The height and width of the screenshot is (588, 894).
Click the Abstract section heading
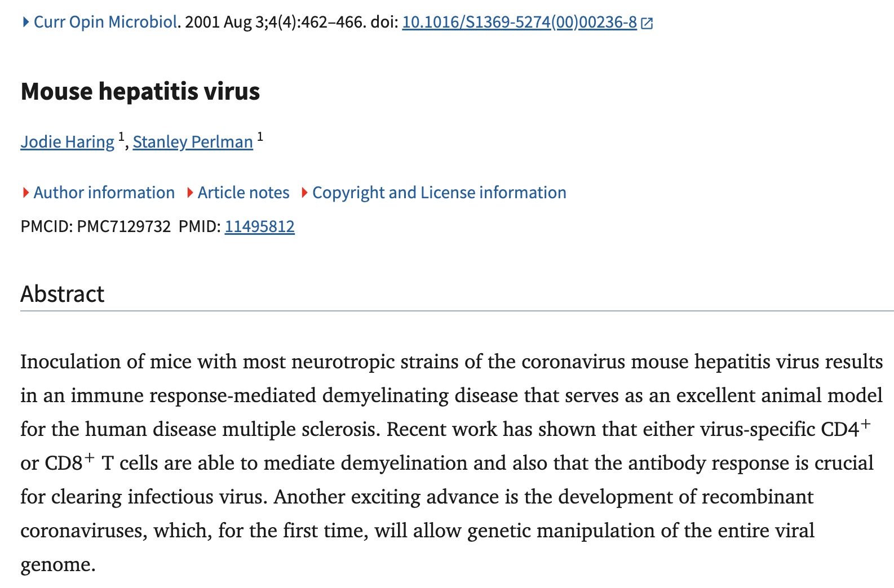(x=62, y=294)
